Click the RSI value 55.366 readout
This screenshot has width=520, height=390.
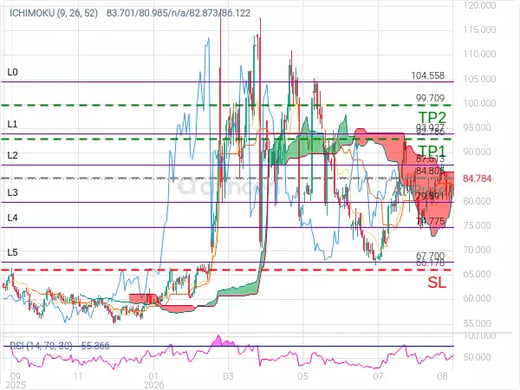click(95, 346)
